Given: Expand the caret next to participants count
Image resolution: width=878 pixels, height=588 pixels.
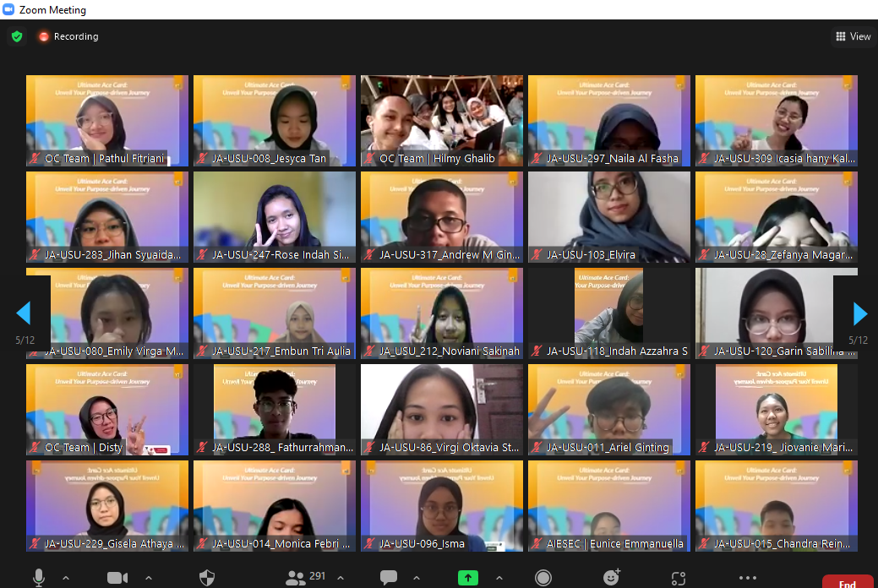Looking at the screenshot, I should [x=341, y=578].
